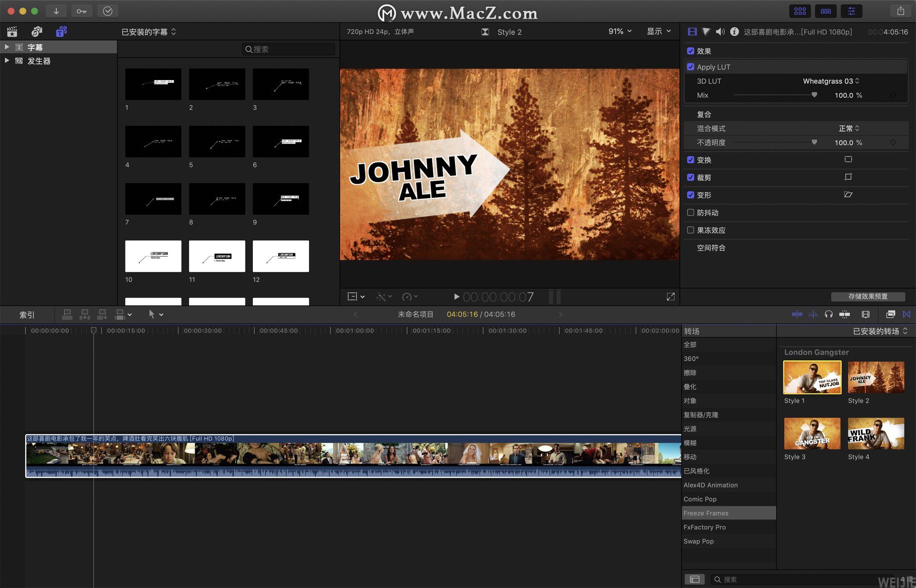Image resolution: width=916 pixels, height=588 pixels.
Task: Toggle the timeline layout button
Action: 826,11
